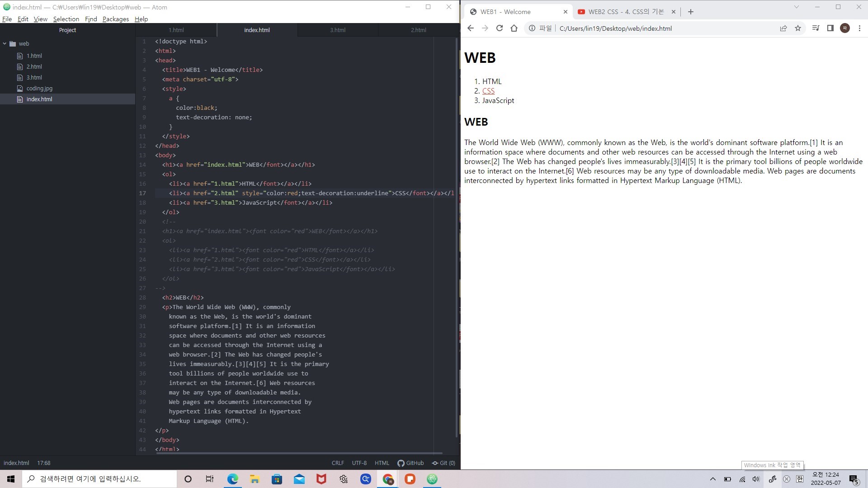The image size is (868, 488).
Task: Switch to the 3.html editor tab
Action: pyautogui.click(x=337, y=30)
